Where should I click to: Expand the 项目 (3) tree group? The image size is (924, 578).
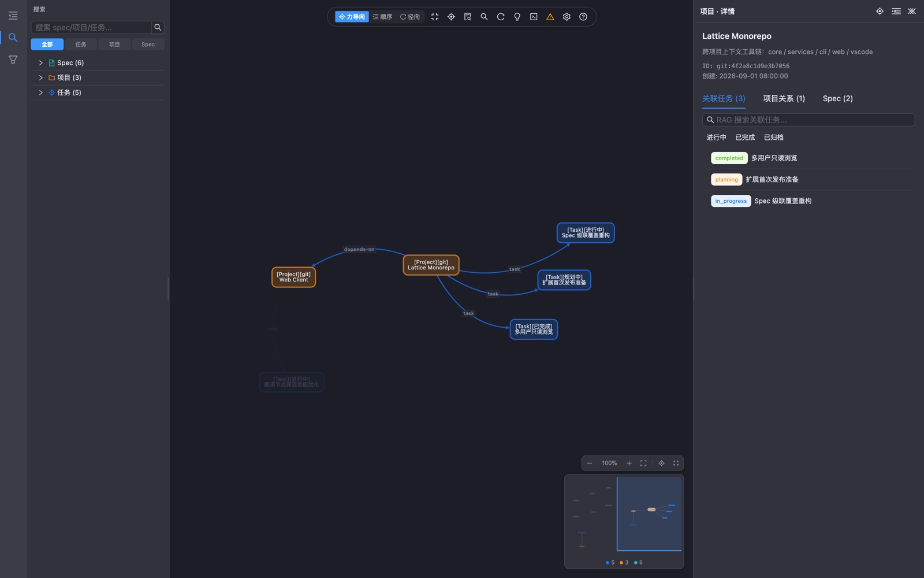(x=41, y=77)
